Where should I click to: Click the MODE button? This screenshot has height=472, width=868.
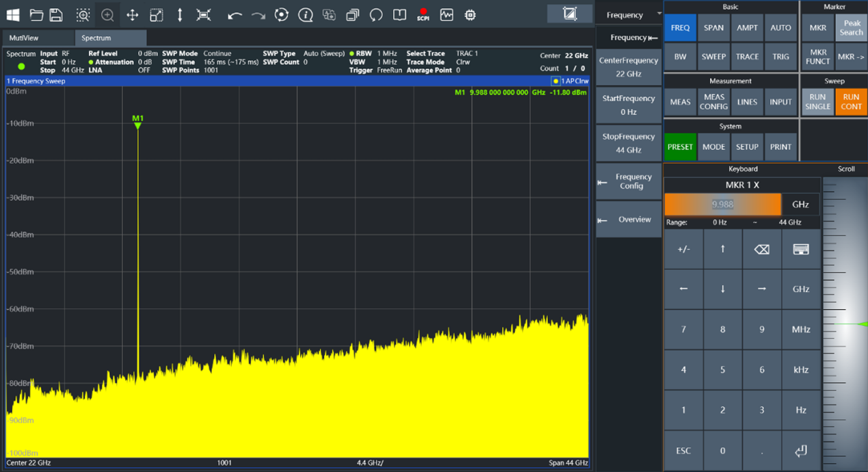(713, 147)
